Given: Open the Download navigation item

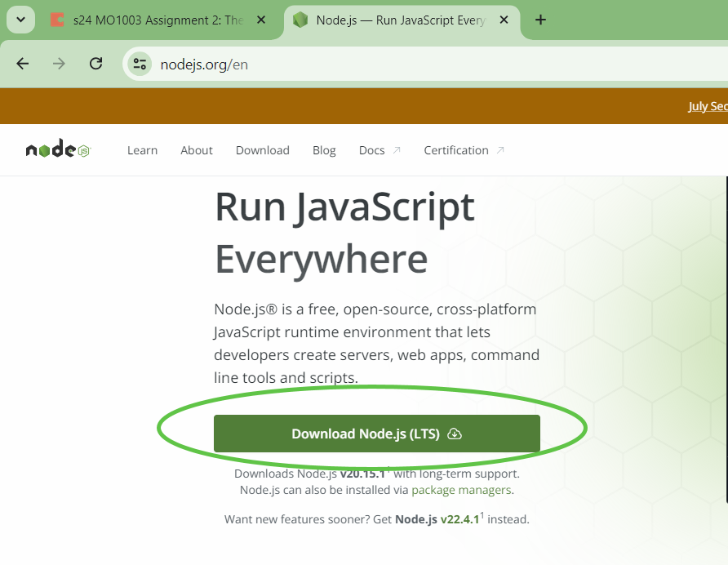Looking at the screenshot, I should point(262,150).
